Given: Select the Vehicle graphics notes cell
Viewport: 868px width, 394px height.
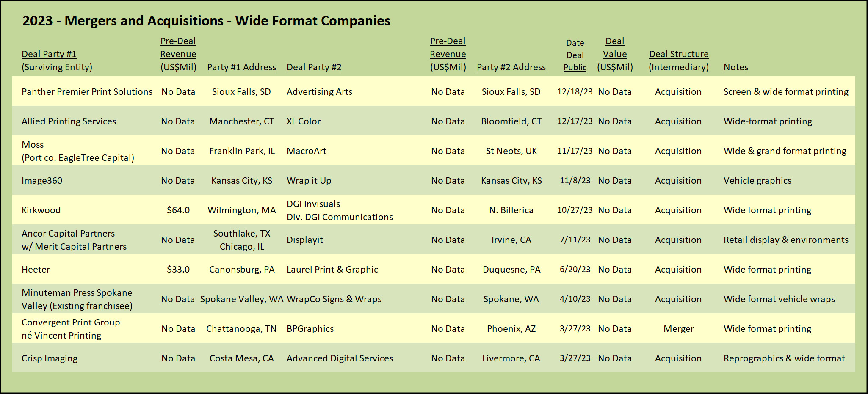Looking at the screenshot, I should [x=757, y=181].
